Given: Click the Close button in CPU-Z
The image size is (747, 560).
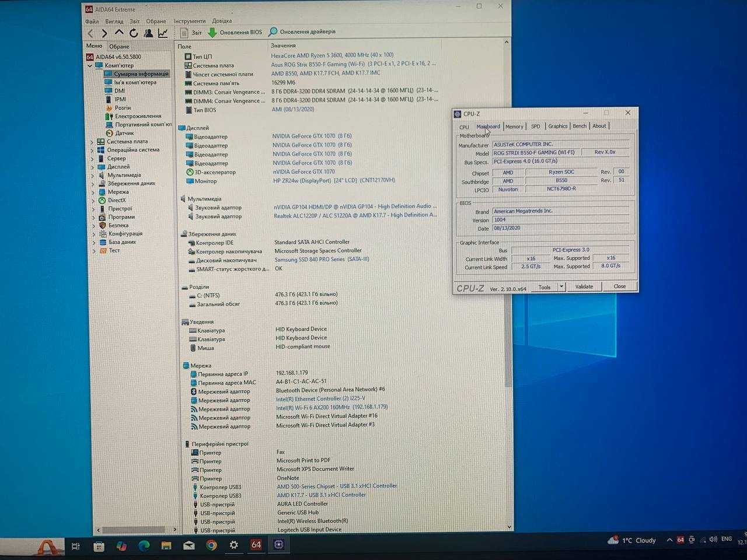Looking at the screenshot, I should pyautogui.click(x=620, y=286).
